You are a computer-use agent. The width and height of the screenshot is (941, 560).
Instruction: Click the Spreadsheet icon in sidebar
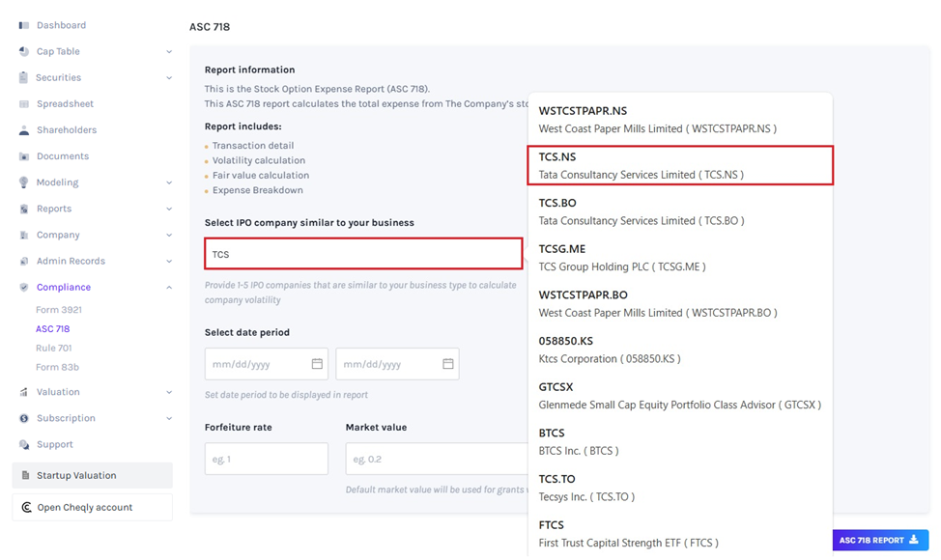point(24,104)
